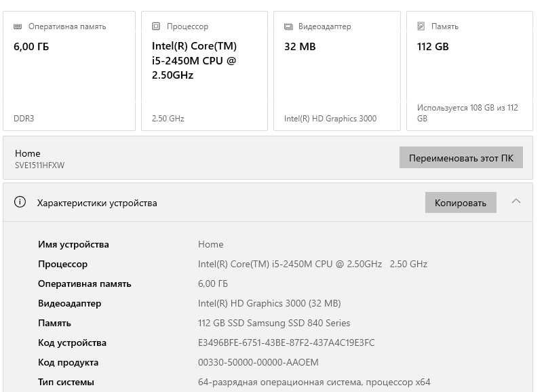Click the "Характеристики устройства" header title
This screenshot has width=544, height=392.
click(97, 203)
